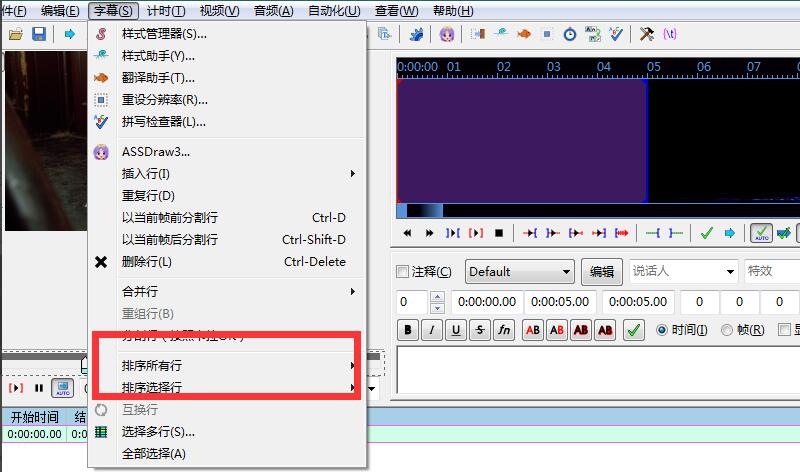Go to previous line in audio controls
The image size is (800, 472).
pyautogui.click(x=407, y=233)
